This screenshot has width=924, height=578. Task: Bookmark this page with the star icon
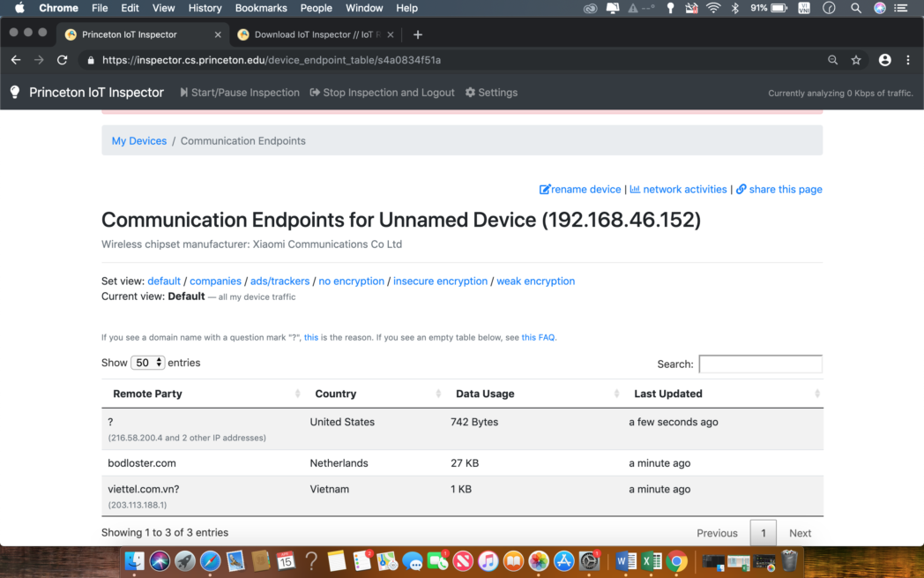point(856,60)
